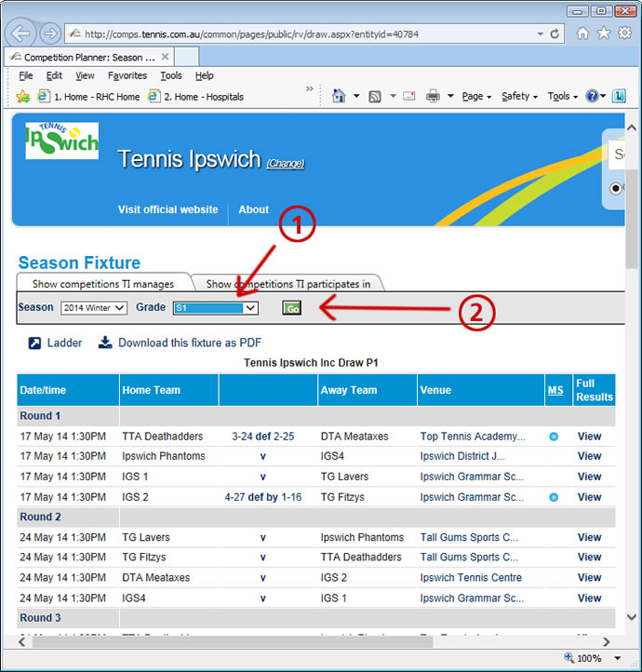642x672 pixels.
Task: Click Visit official website link
Action: [x=167, y=209]
